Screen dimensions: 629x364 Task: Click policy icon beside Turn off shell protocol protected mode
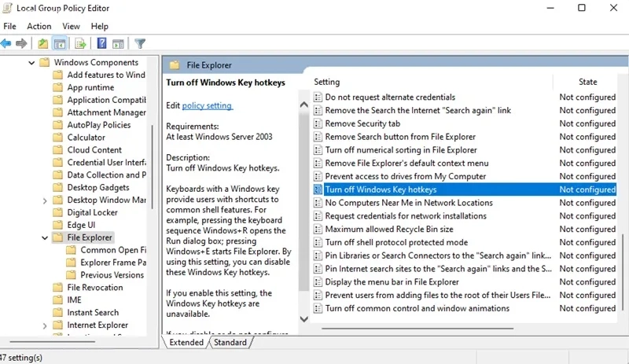(x=318, y=242)
